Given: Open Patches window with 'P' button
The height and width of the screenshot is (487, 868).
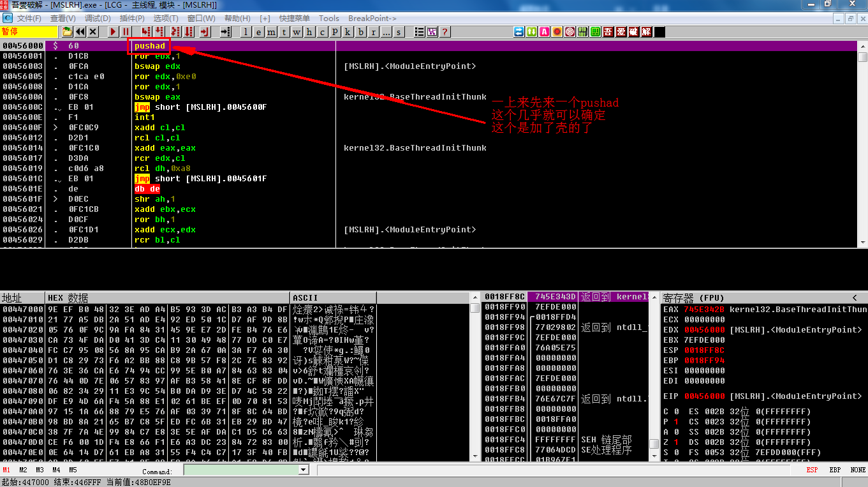Looking at the screenshot, I should pyautogui.click(x=335, y=32).
